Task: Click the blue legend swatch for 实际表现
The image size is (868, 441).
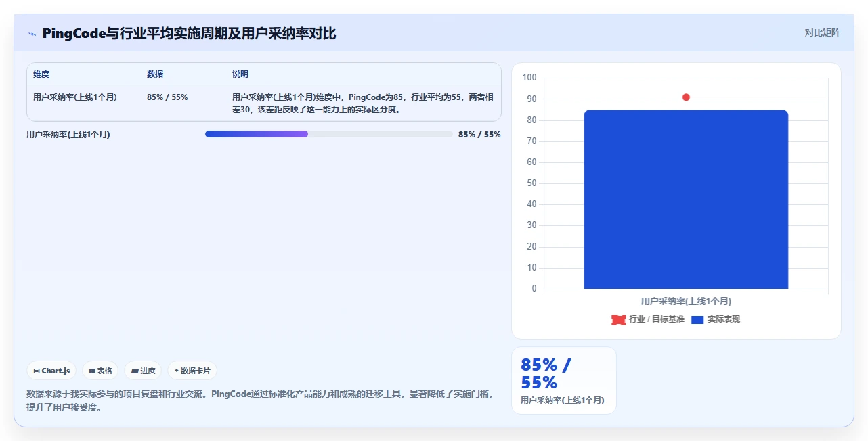Action: pos(697,319)
